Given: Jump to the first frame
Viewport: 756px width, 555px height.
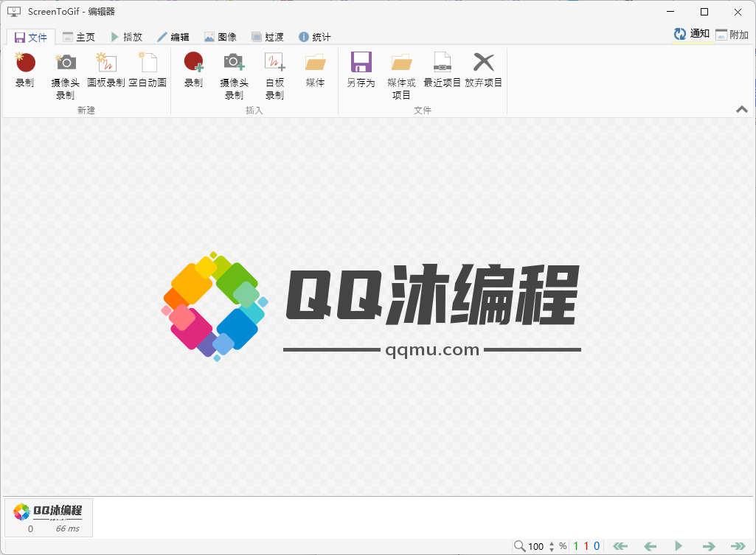Looking at the screenshot, I should [x=620, y=546].
